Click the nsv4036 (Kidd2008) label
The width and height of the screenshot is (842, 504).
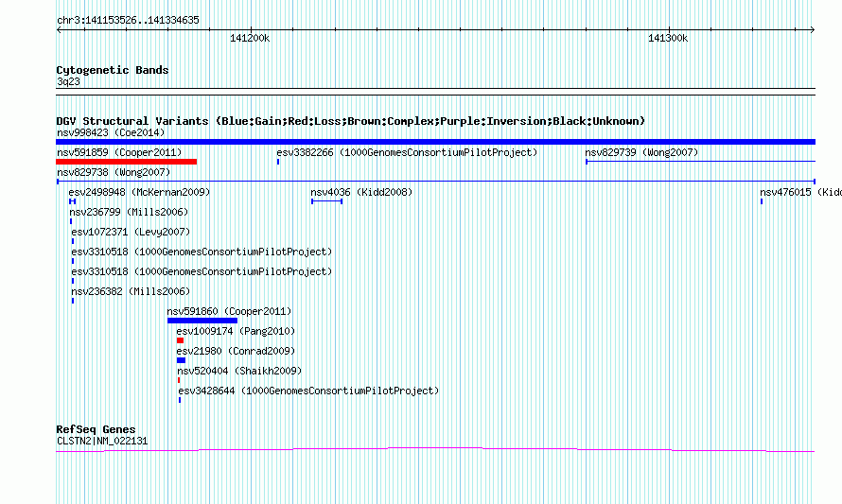pos(361,192)
